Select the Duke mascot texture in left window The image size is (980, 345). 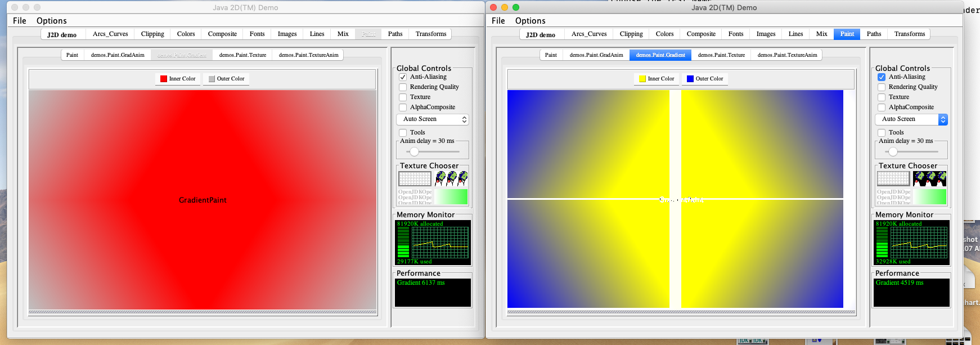click(x=451, y=179)
